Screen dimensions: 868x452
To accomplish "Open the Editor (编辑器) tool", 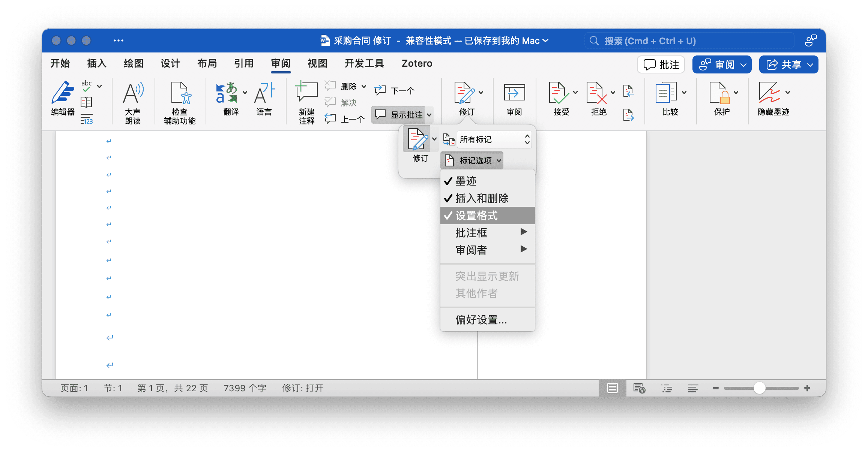I will pos(63,93).
